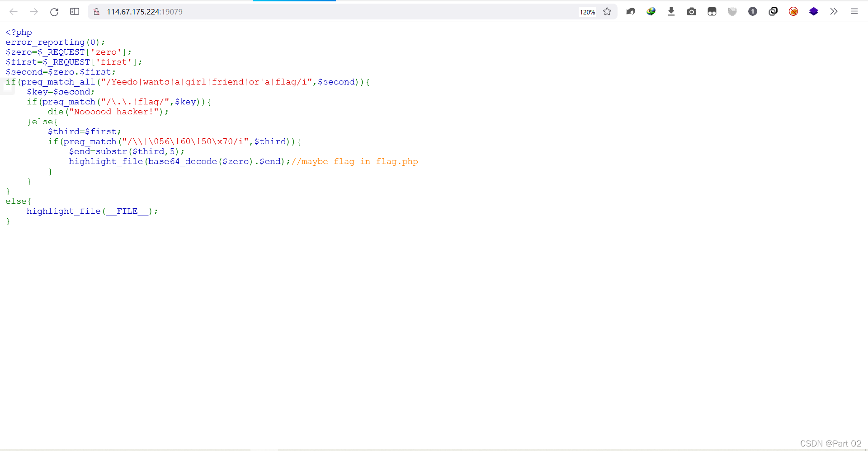The image size is (868, 451).
Task: Click the comment //maybe flag in flag.php
Action: point(355,161)
